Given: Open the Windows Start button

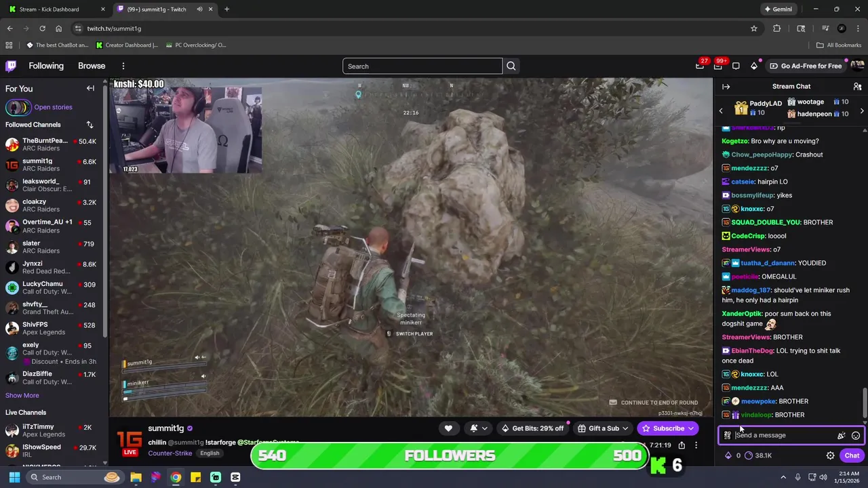Looking at the screenshot, I should 14,477.
